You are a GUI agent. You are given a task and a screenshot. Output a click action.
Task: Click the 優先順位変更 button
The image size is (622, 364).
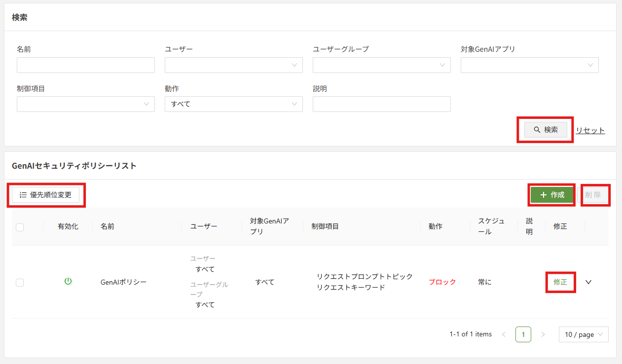[45, 195]
